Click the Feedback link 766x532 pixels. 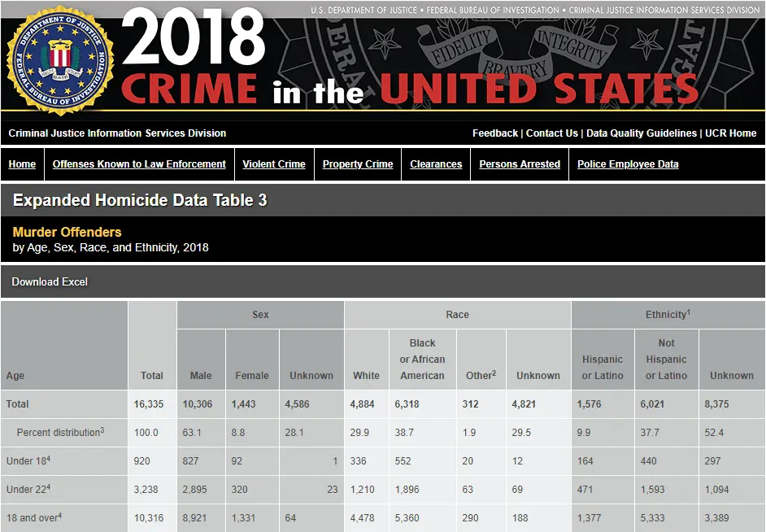pos(495,133)
